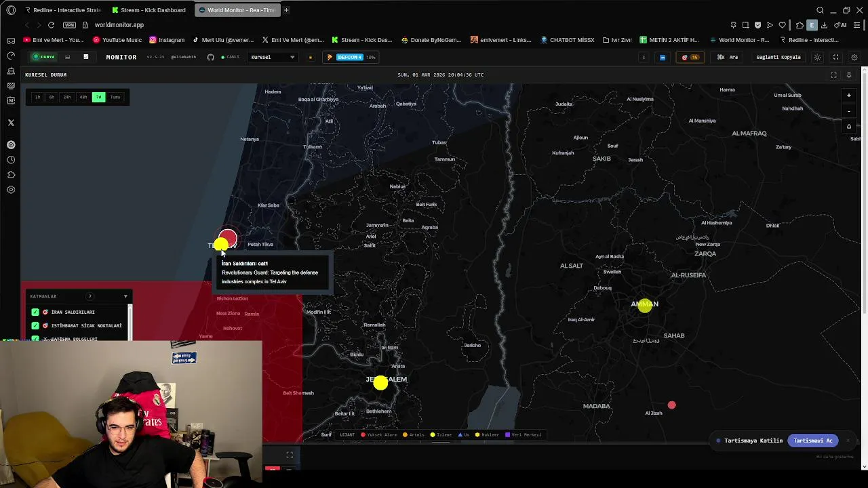Open history clock icon in browser sidebar
The width and height of the screenshot is (868, 488).
tap(11, 160)
